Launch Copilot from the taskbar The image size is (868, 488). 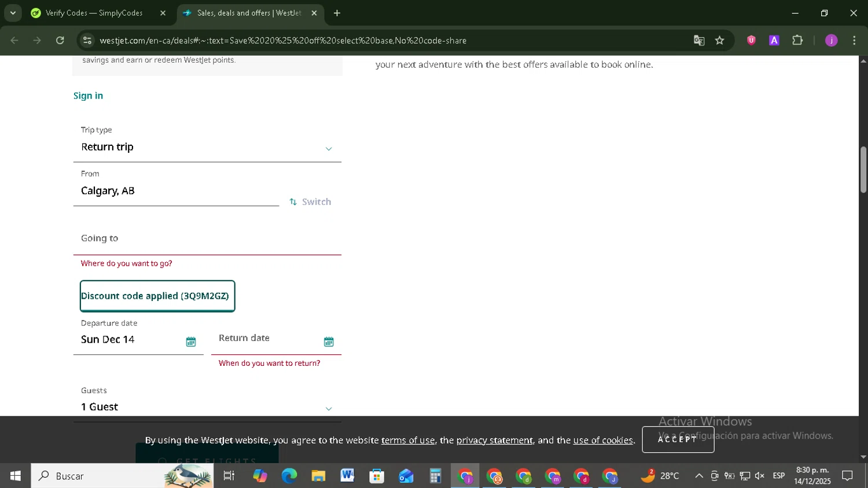pyautogui.click(x=260, y=476)
